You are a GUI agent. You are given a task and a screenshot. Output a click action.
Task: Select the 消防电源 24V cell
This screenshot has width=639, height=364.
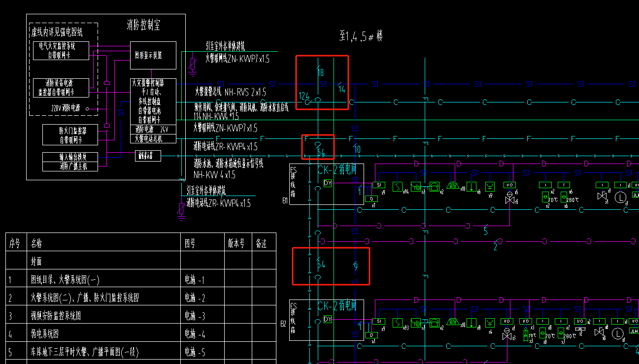153,130
